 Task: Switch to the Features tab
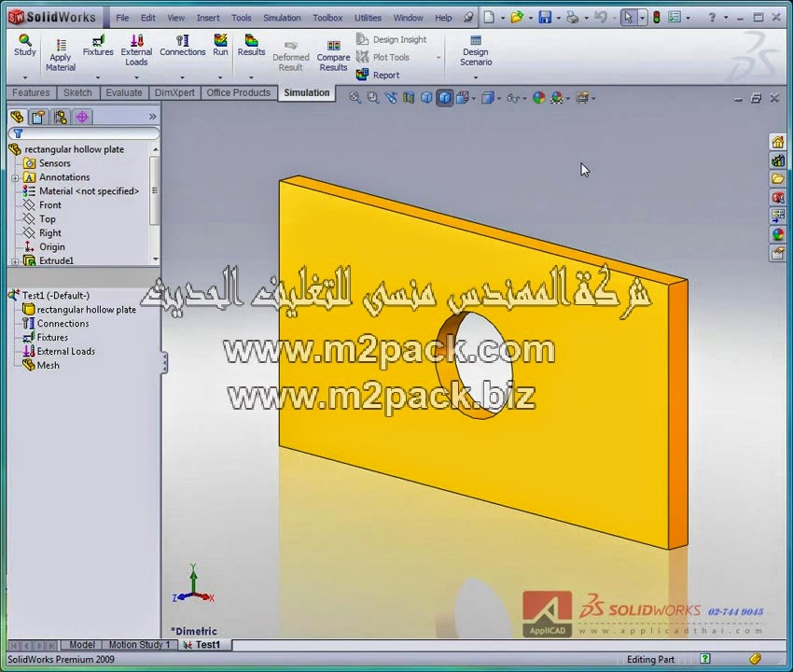[x=31, y=92]
